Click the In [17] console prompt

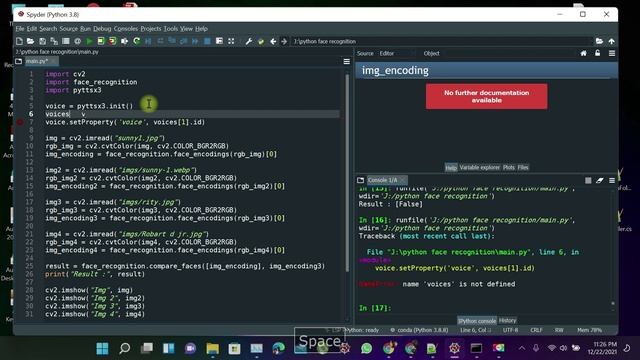click(x=375, y=308)
